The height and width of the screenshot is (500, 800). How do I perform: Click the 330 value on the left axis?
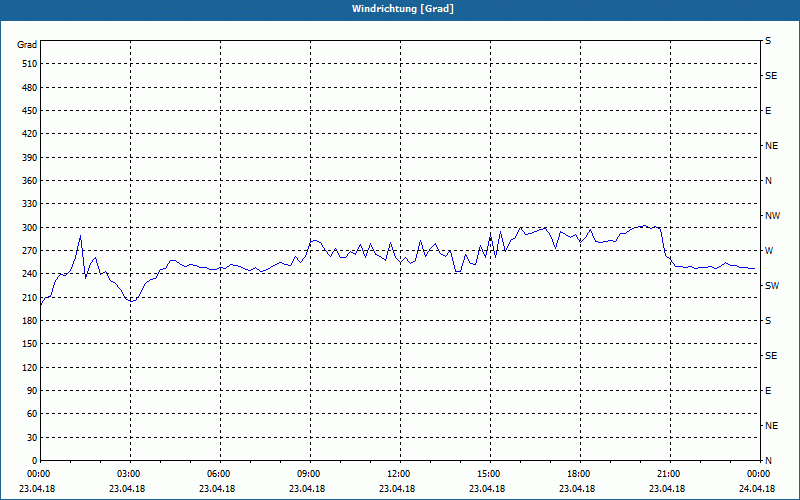click(29, 204)
